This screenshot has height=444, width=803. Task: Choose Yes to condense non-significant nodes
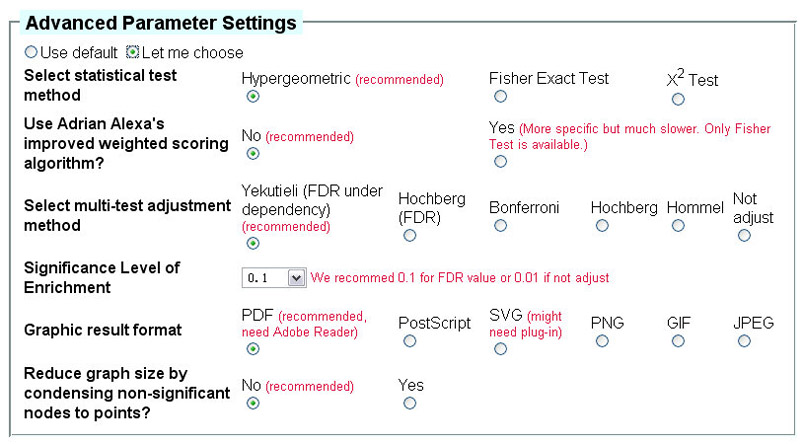410,404
